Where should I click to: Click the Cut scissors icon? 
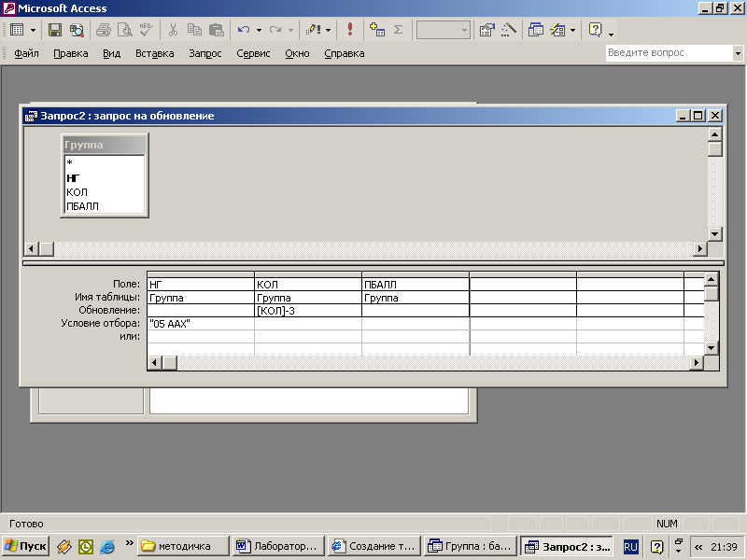click(x=173, y=30)
